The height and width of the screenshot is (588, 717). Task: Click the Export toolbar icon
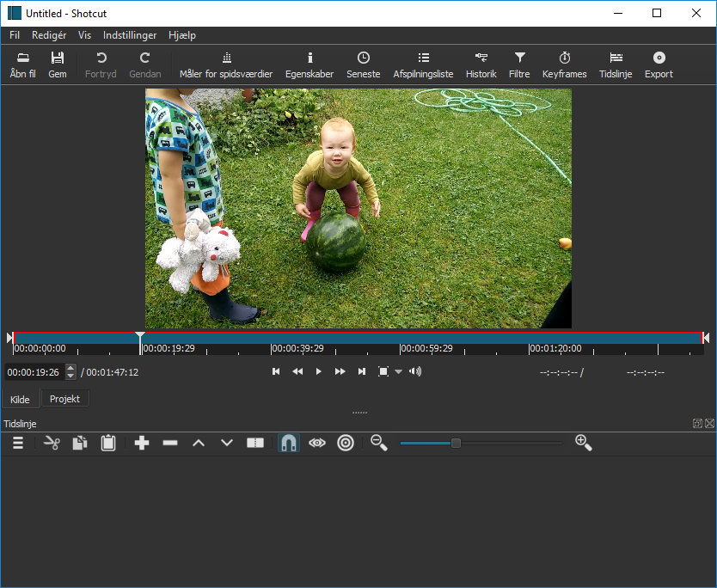tap(659, 64)
